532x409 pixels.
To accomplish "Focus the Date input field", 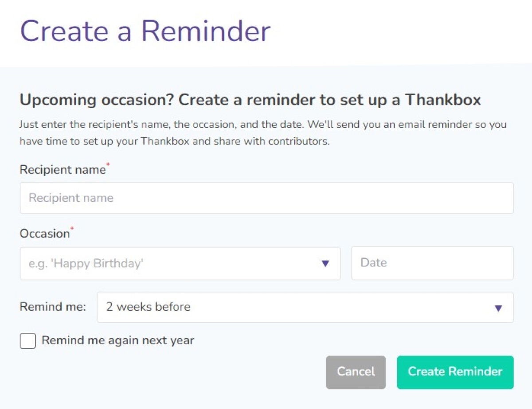I will coord(432,263).
